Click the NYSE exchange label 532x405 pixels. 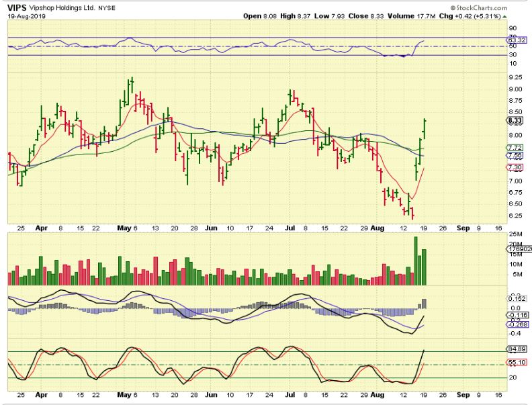(x=107, y=8)
